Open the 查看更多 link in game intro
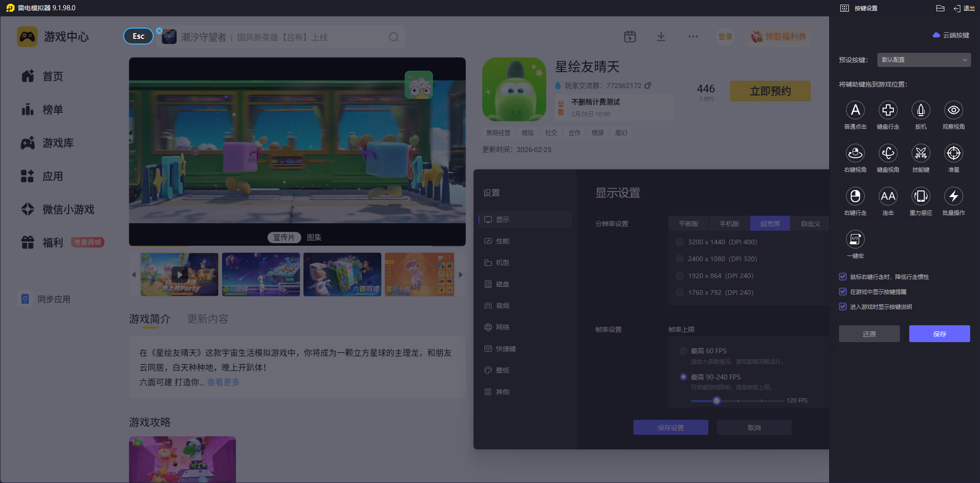 223,382
